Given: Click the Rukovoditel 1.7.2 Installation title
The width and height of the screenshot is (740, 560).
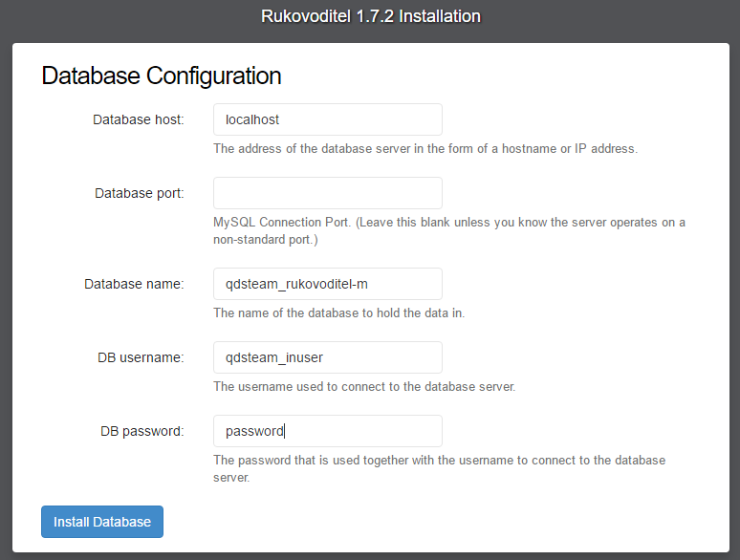Looking at the screenshot, I should point(370,16).
